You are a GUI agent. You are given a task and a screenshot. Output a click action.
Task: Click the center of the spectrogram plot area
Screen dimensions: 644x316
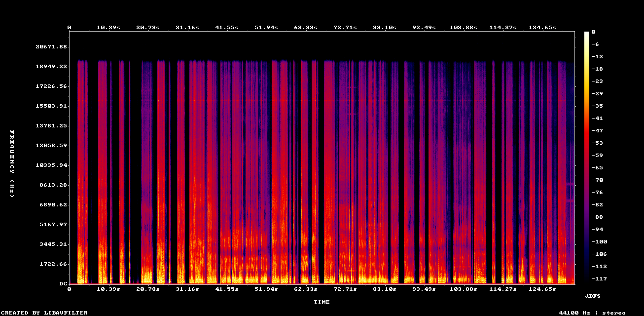322,158
